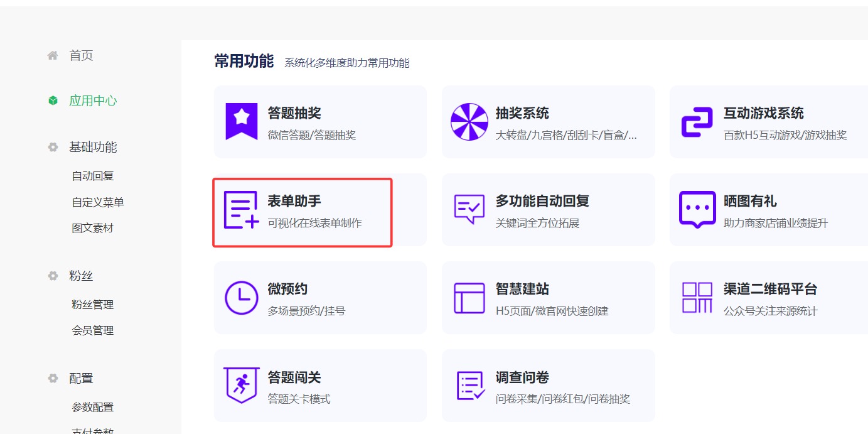Select the 答题抽奖 star icon
This screenshot has height=434, width=868.
[242, 122]
